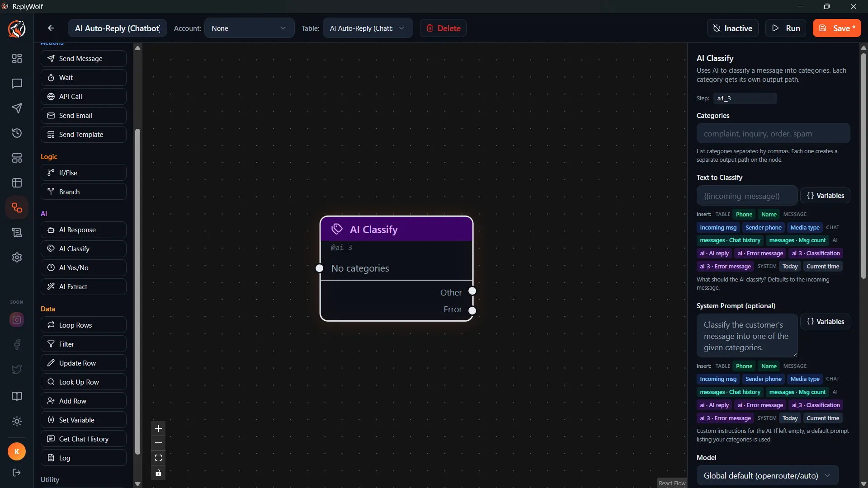Image resolution: width=868 pixels, height=488 pixels.
Task: Open Variables for Text to Classify
Action: [x=825, y=196]
